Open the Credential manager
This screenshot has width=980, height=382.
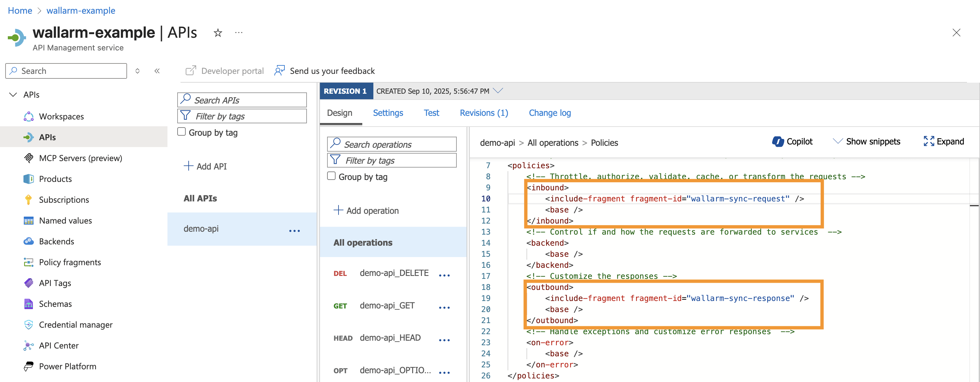pos(75,325)
